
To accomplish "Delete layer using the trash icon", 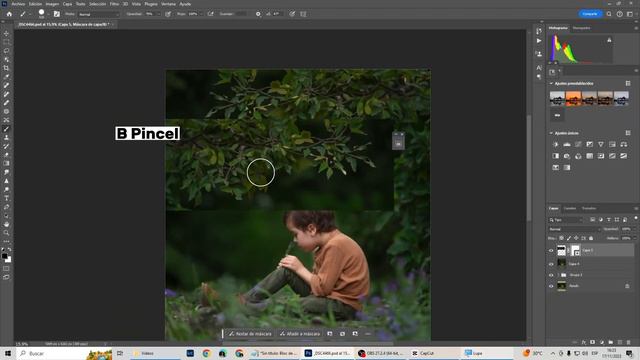I will pyautogui.click(x=629, y=342).
